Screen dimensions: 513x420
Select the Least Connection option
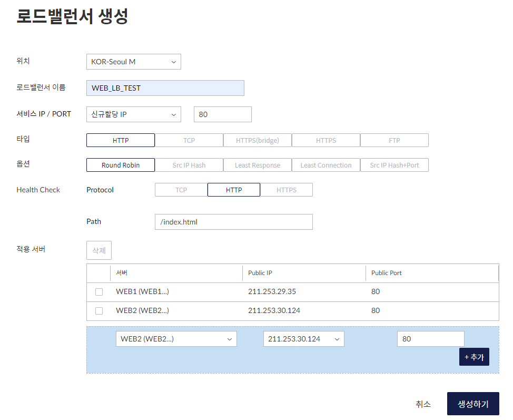326,165
